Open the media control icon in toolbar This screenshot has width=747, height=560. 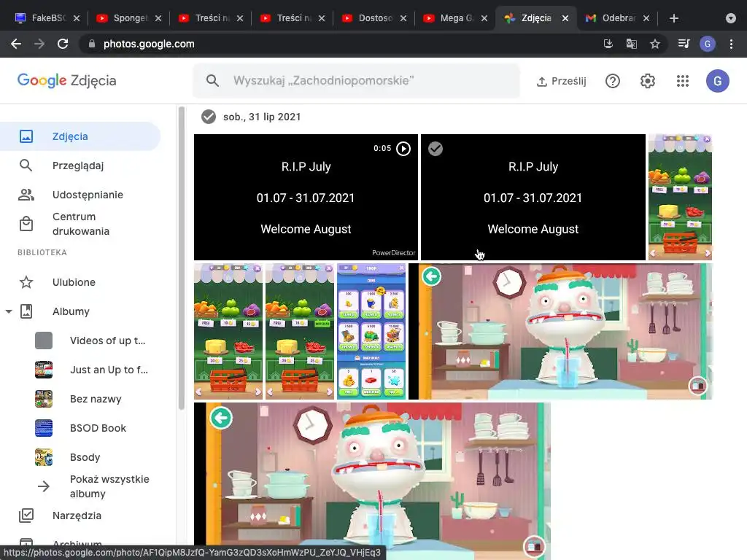pos(684,44)
